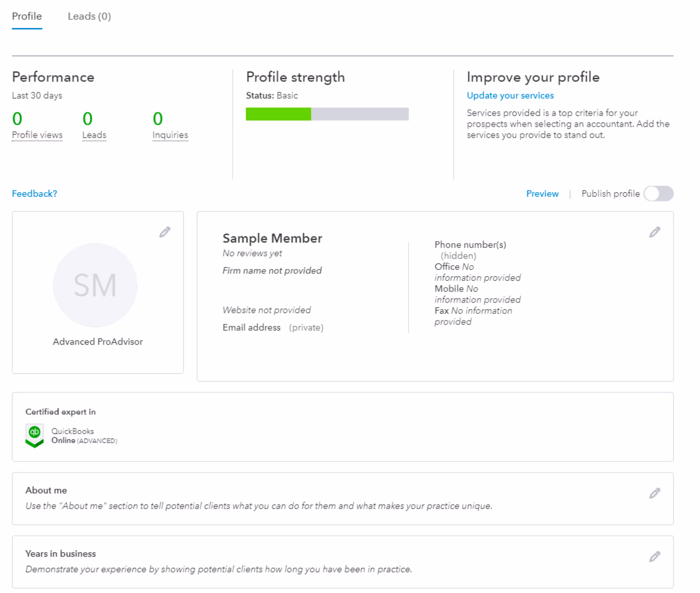The width and height of the screenshot is (700, 593).
Task: Click the 'No reviews yet' text
Action: [252, 253]
